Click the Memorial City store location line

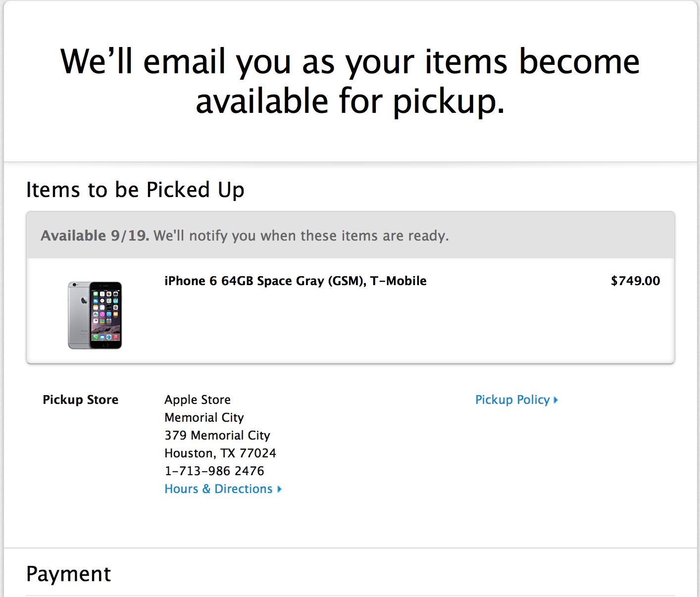[x=204, y=418]
